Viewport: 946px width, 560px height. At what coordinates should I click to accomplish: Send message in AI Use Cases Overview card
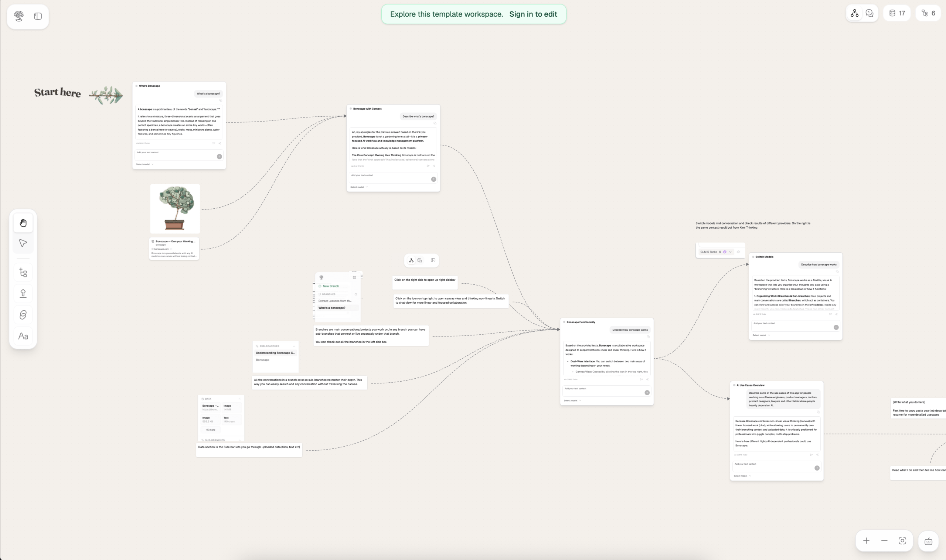coord(817,468)
